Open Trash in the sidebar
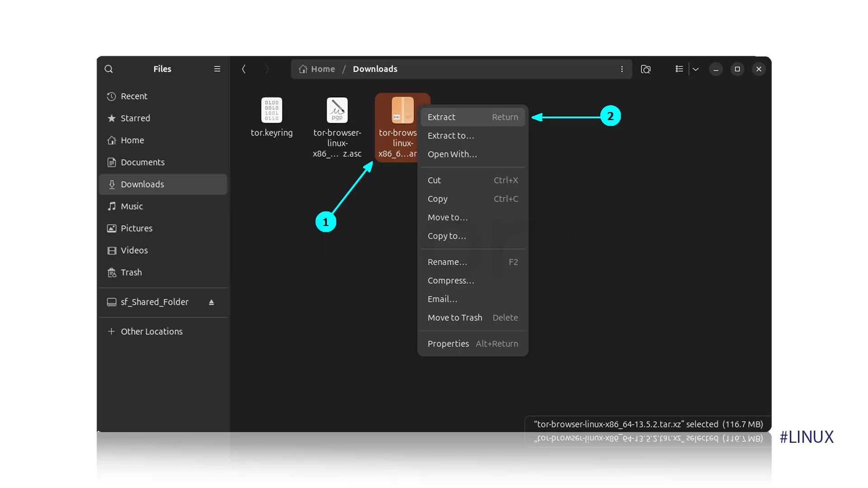This screenshot has height=488, width=868. (x=163, y=272)
